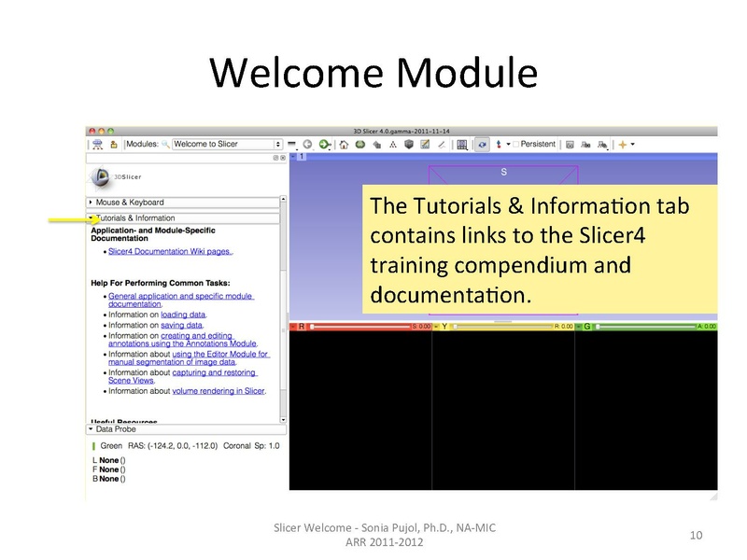Viewport: 747px width, 560px height.
Task: Open the screenshot capture icon
Action: [571, 144]
